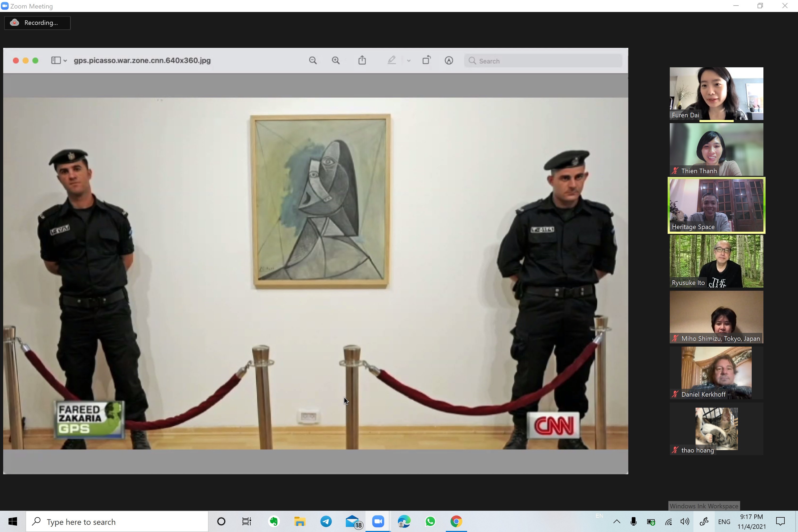Select Furen Dai video thumbnail

[716, 93]
